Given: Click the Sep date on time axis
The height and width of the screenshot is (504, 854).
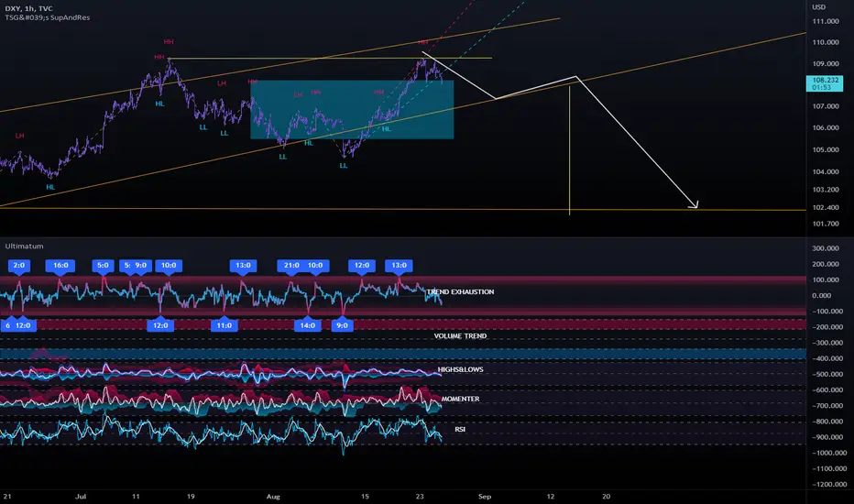Looking at the screenshot, I should point(485,497).
